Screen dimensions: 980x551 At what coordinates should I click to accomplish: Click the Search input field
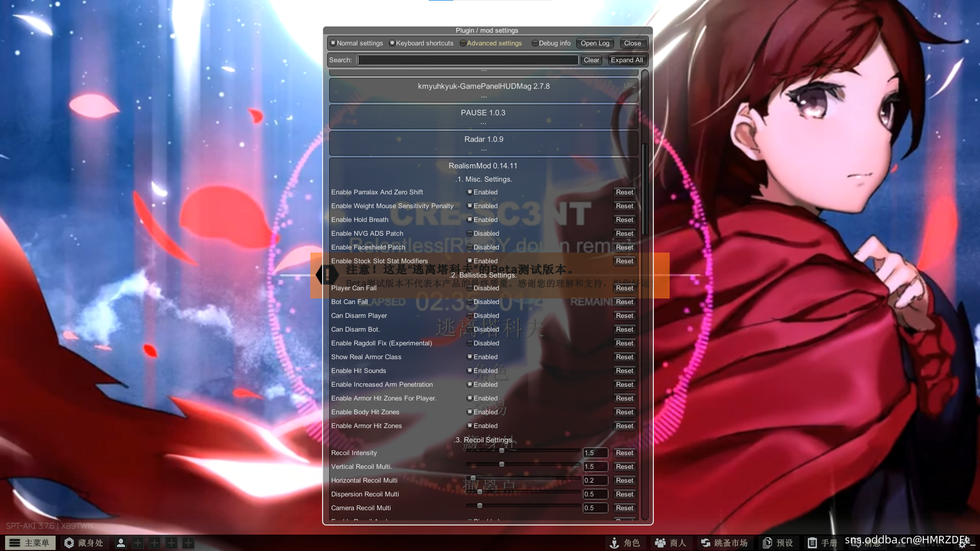pyautogui.click(x=467, y=60)
